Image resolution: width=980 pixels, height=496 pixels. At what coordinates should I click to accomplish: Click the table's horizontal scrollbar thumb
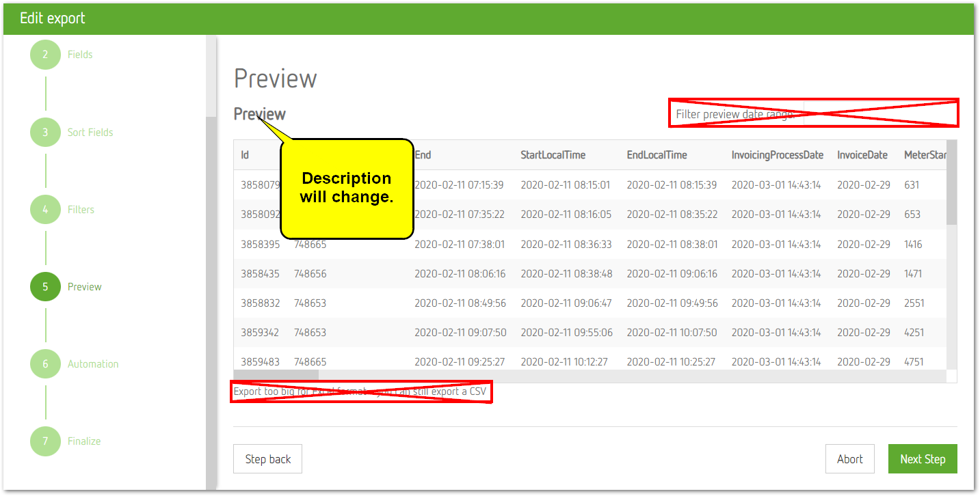click(x=276, y=375)
